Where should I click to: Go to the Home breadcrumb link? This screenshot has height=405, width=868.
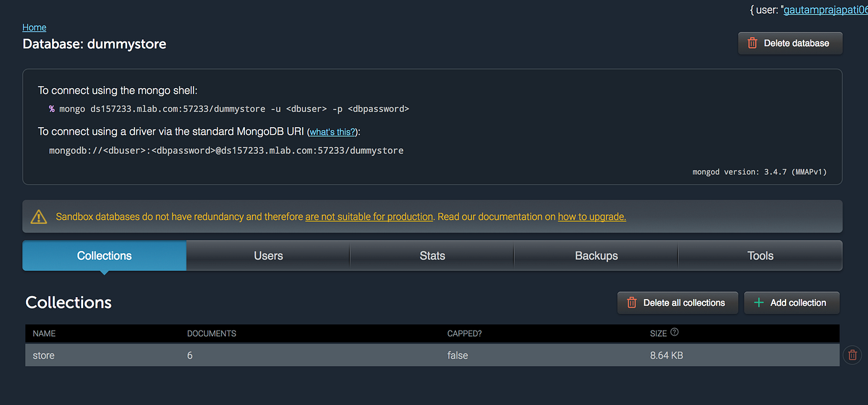pos(34,27)
